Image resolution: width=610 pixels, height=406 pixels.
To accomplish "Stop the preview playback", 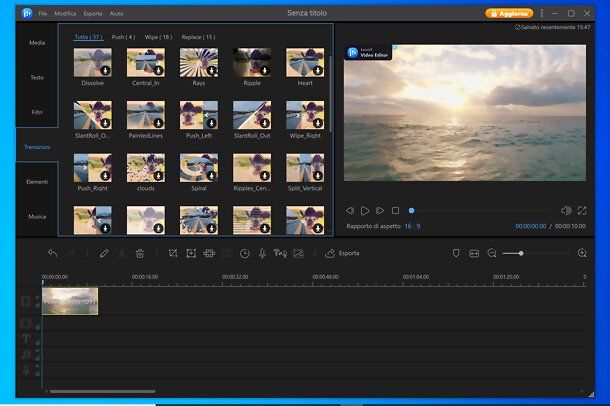I will click(x=396, y=210).
